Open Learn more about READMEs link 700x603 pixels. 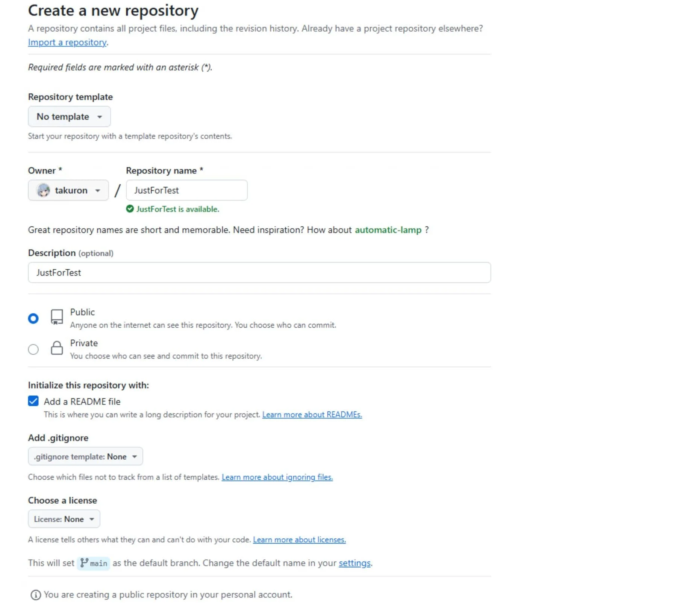click(312, 415)
